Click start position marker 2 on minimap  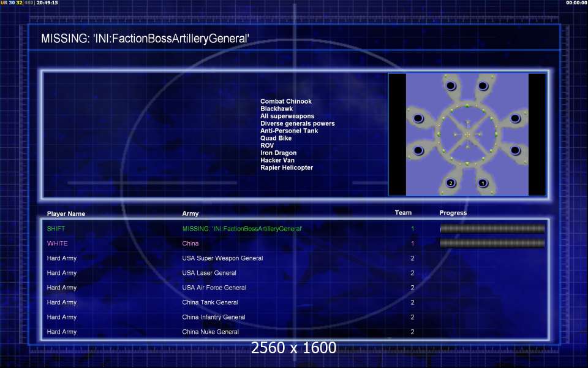tap(451, 183)
